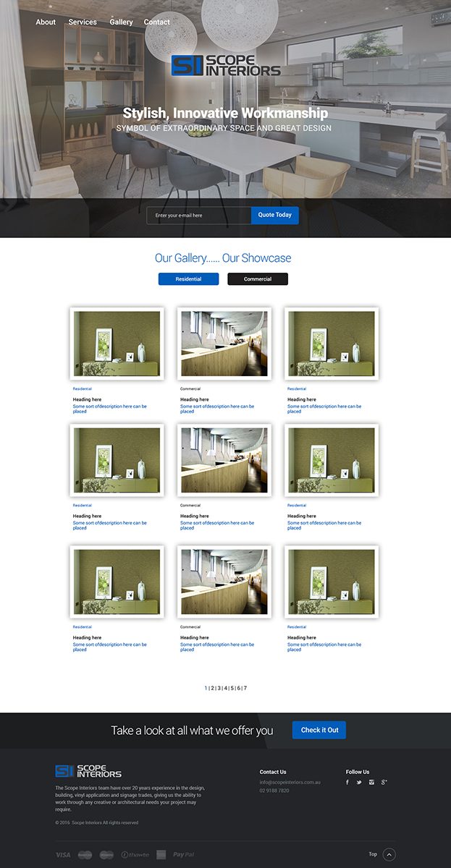451x868 pixels.
Task: Click 'Symbol of extraordinary space' subtitle
Action: pos(224,128)
